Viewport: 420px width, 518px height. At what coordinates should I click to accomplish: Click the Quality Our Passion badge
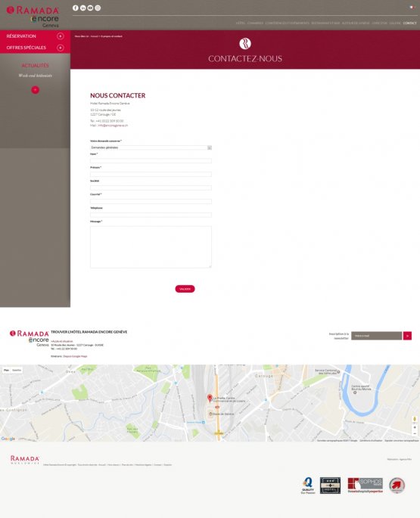click(308, 485)
